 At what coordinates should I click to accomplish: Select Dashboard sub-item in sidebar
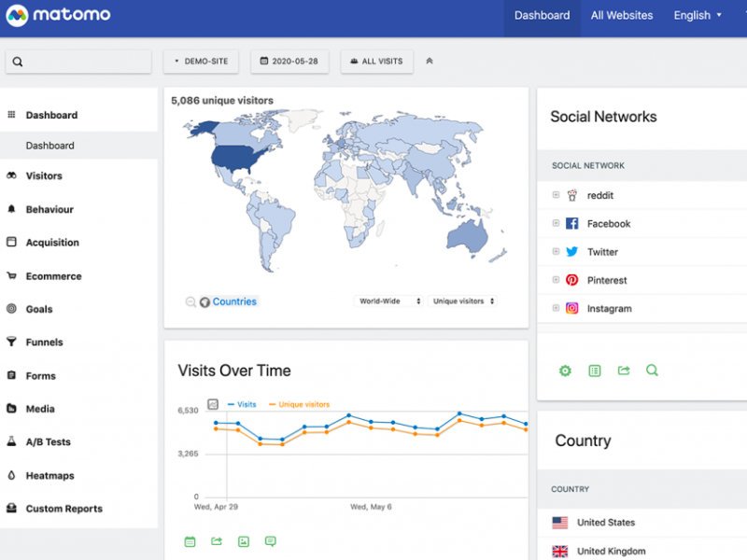[x=78, y=146]
